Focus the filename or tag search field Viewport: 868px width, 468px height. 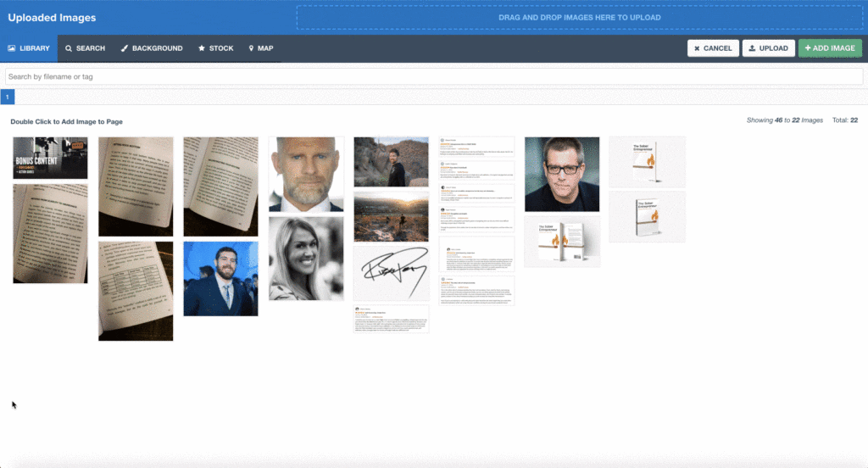(x=433, y=77)
